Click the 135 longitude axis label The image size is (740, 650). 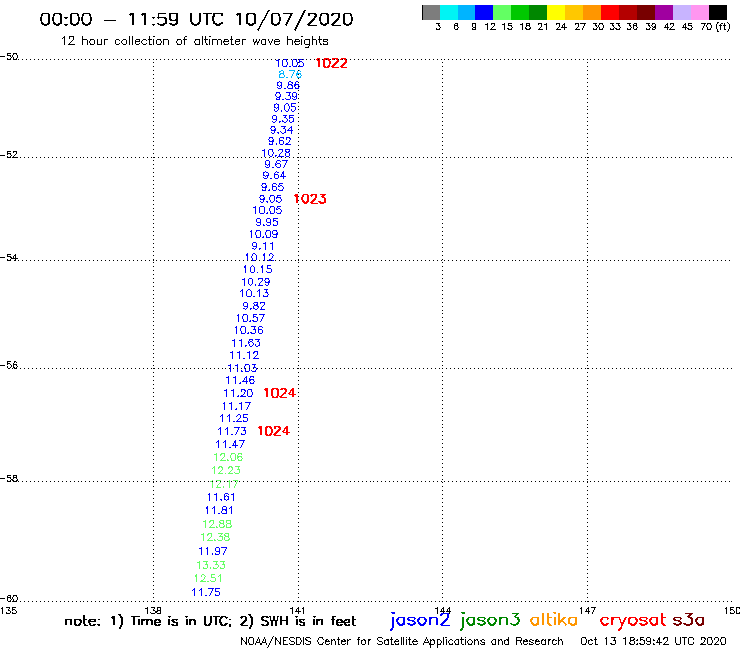tap(8, 610)
